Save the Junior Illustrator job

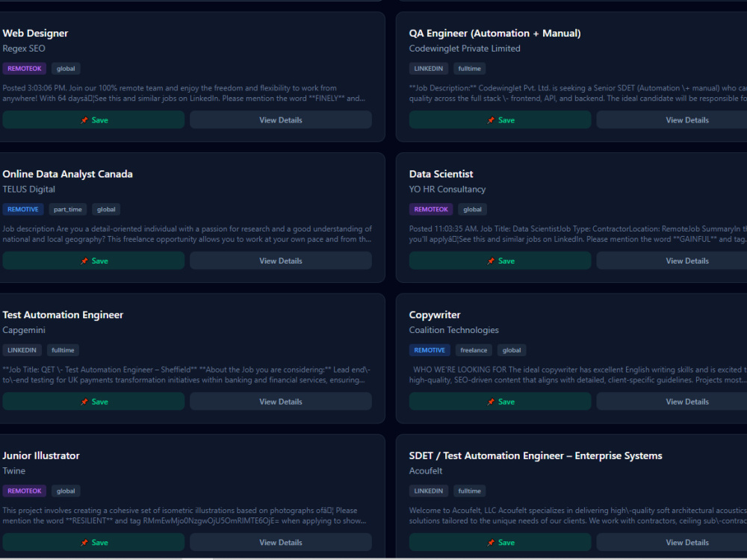click(93, 542)
